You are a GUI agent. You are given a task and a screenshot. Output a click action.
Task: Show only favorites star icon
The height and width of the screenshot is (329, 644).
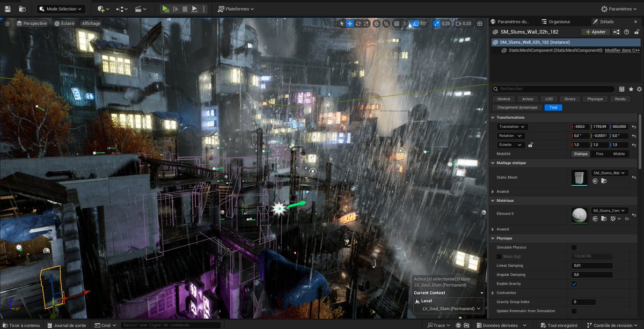click(631, 89)
